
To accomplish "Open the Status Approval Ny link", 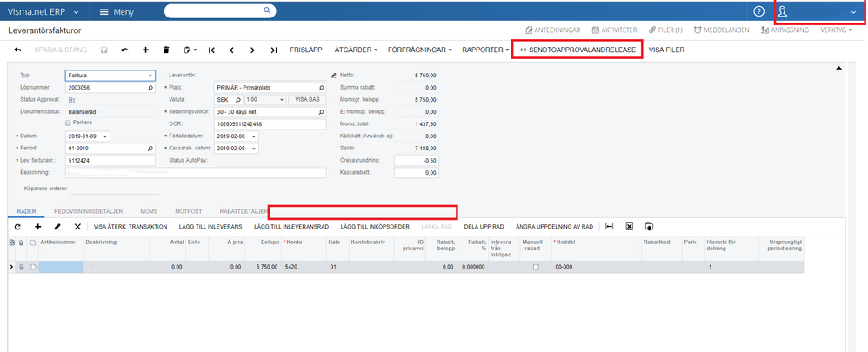I will [71, 100].
